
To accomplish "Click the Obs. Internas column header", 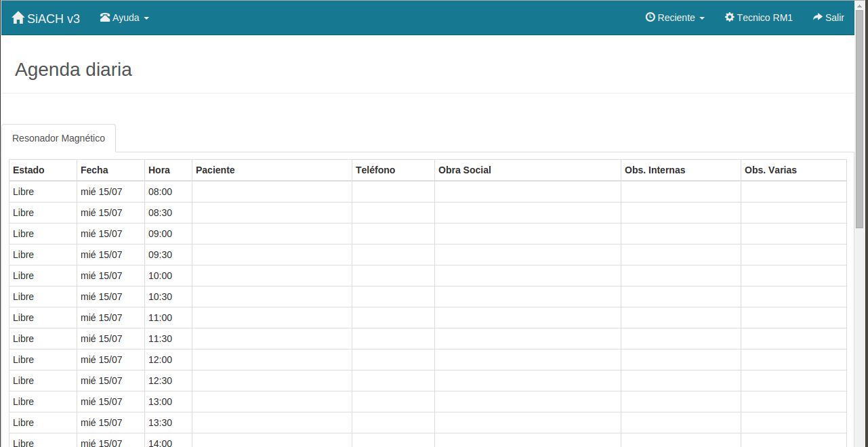I will tap(681, 170).
